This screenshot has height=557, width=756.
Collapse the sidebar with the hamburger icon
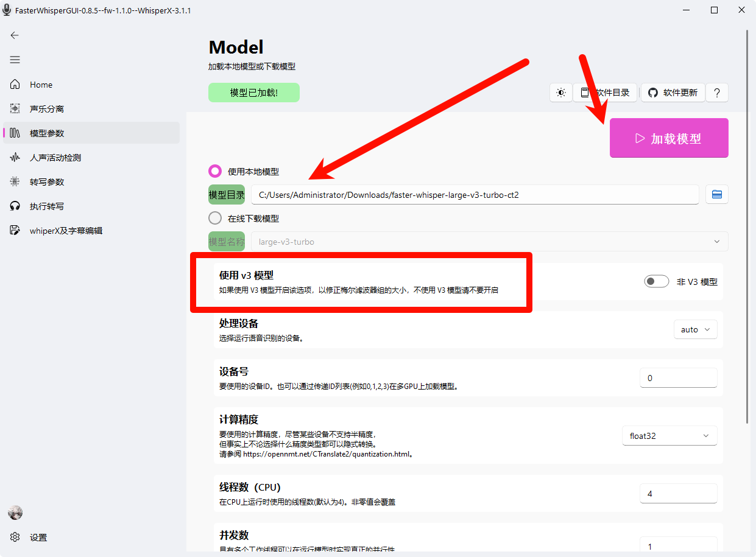pos(15,59)
